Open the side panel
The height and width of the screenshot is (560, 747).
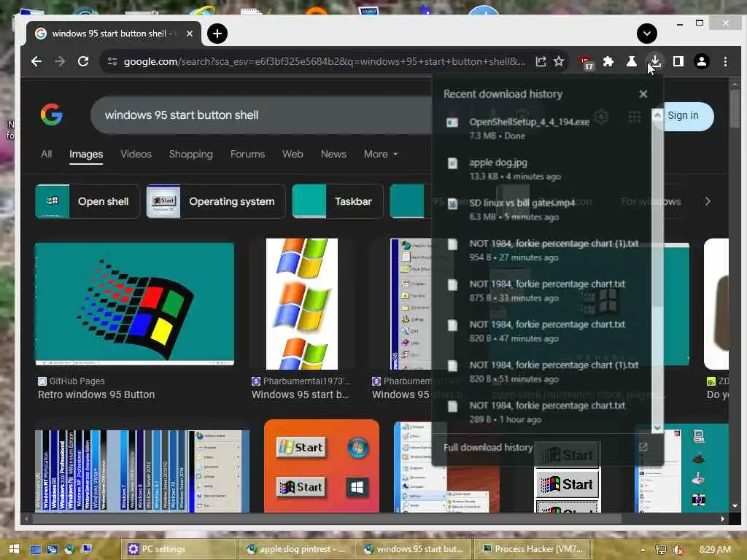tap(678, 61)
